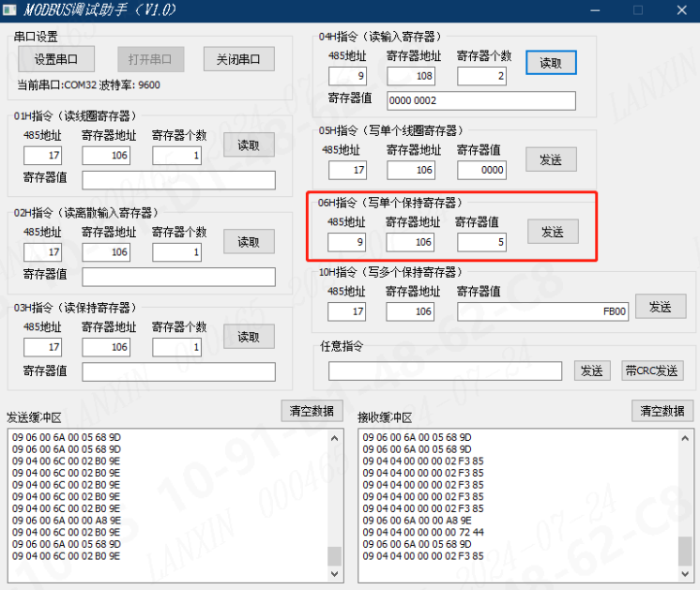Focus the 02H 485地址 field

(43, 252)
